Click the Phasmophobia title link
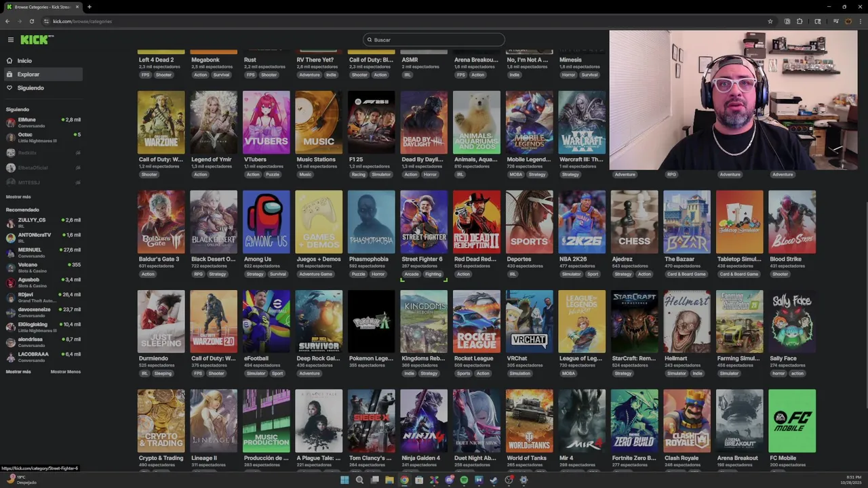 369,259
